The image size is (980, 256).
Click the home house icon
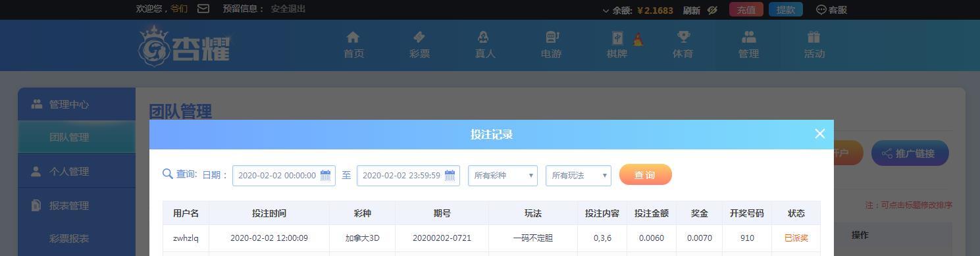[x=353, y=37]
